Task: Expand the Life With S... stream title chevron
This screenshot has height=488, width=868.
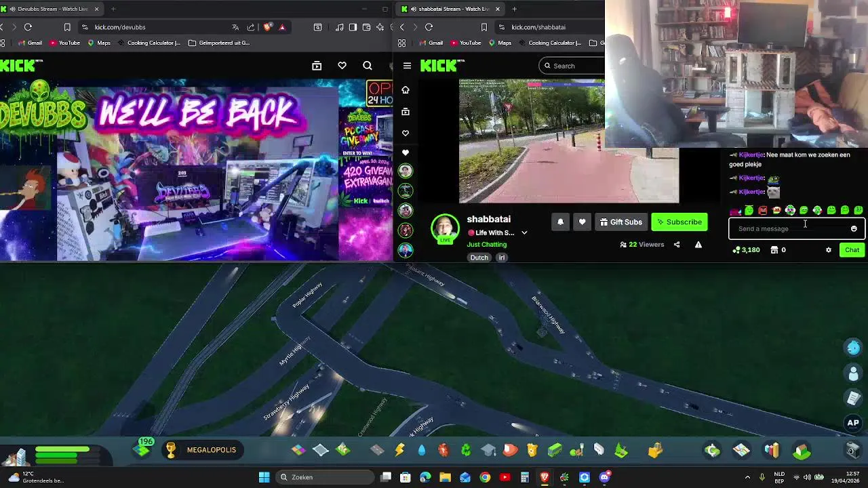Action: tap(524, 233)
